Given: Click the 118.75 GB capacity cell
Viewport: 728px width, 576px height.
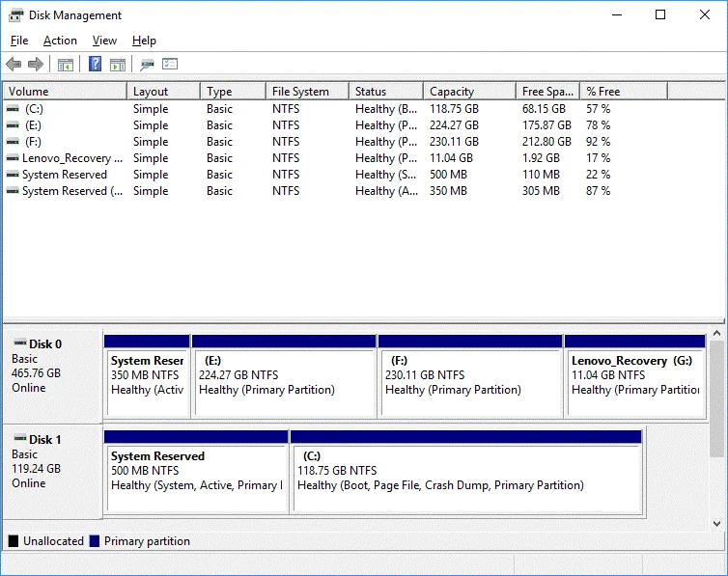Looking at the screenshot, I should point(454,109).
